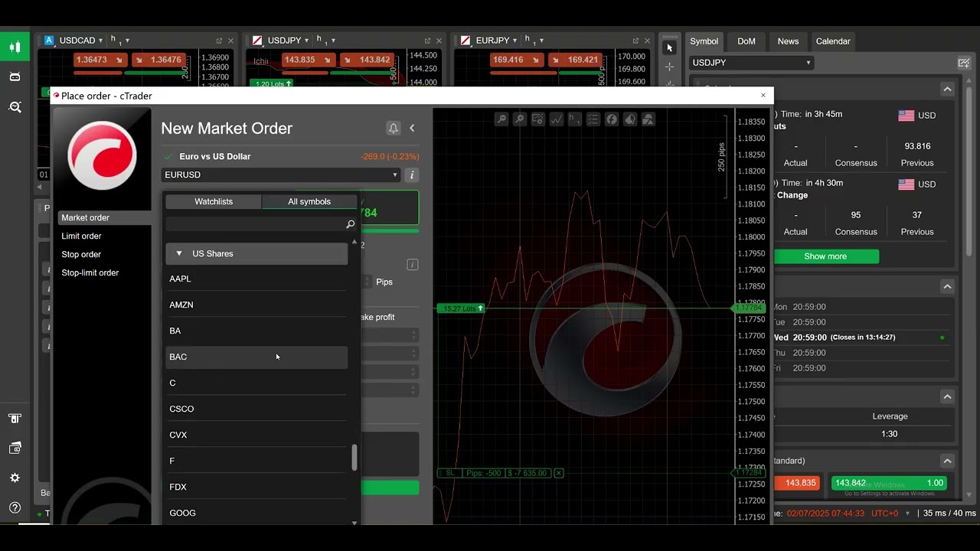Click the price alert bell icon
Image resolution: width=980 pixels, height=551 pixels.
point(394,129)
